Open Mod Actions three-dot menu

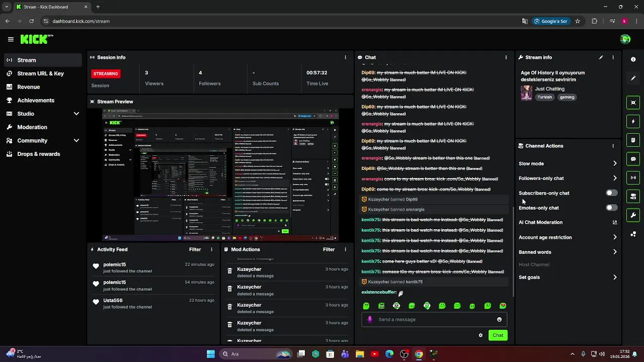coord(345,249)
